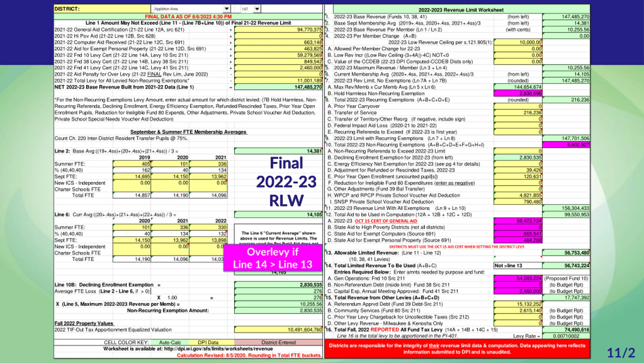The width and height of the screenshot is (644, 363).
Task: Click the 2022-2023 Revenue Limit Worksheet header
Action: 461,10
